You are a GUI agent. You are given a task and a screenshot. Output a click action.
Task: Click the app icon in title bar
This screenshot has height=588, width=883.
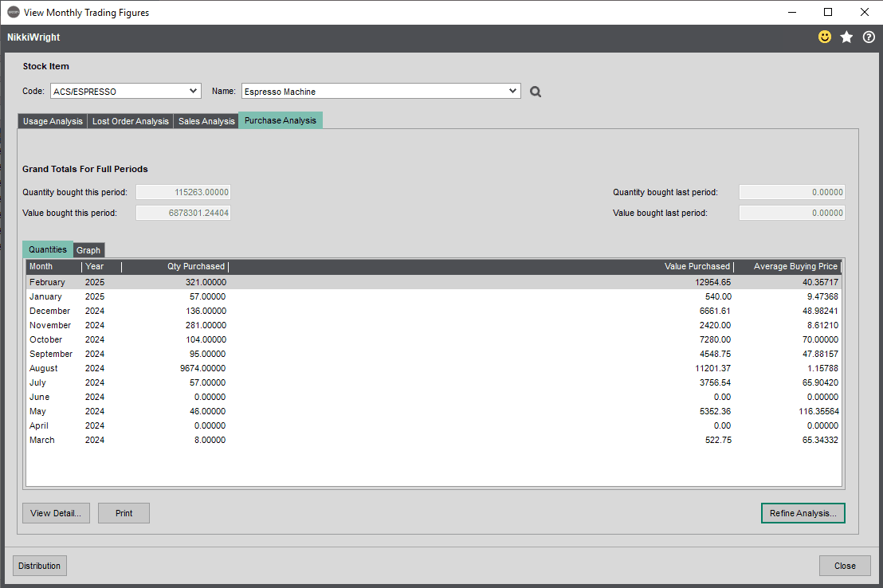(x=14, y=13)
